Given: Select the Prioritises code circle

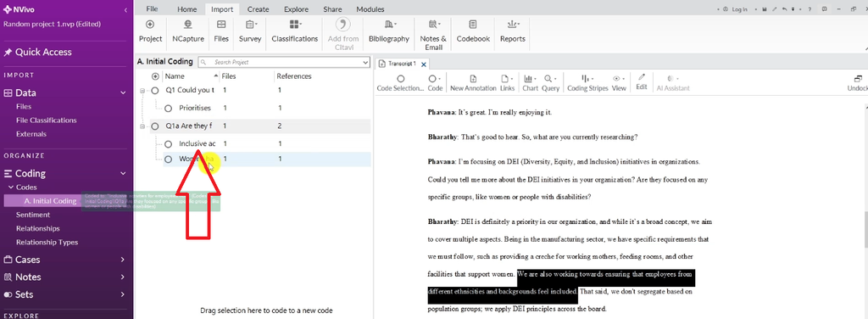Looking at the screenshot, I should (169, 108).
